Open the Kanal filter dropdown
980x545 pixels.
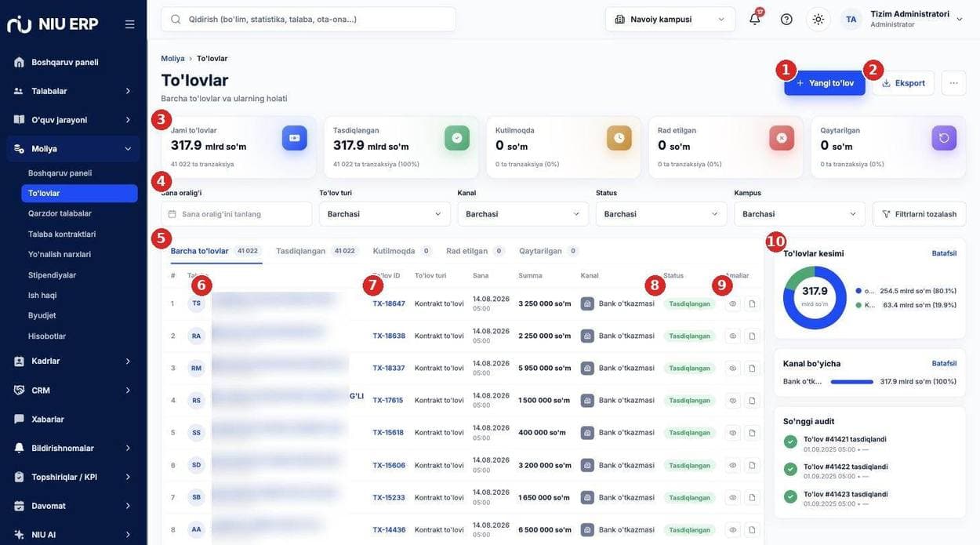pyautogui.click(x=523, y=214)
